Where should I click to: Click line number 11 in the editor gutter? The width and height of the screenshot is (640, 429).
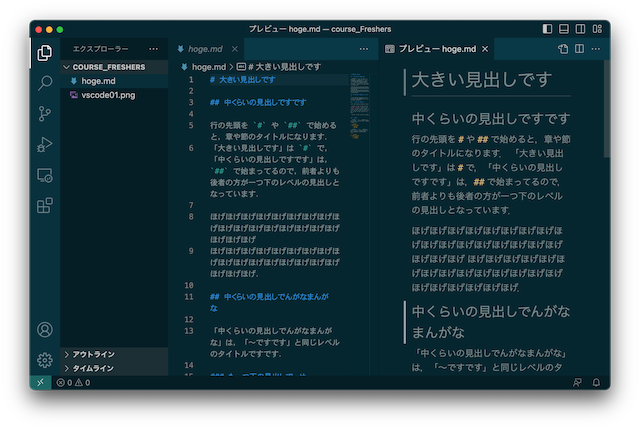pyautogui.click(x=189, y=297)
